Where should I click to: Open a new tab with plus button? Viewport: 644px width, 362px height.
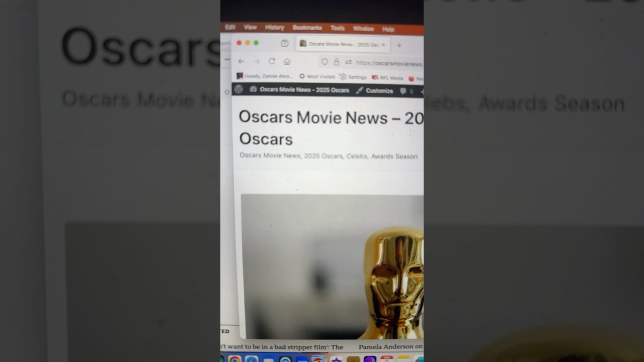tap(399, 45)
